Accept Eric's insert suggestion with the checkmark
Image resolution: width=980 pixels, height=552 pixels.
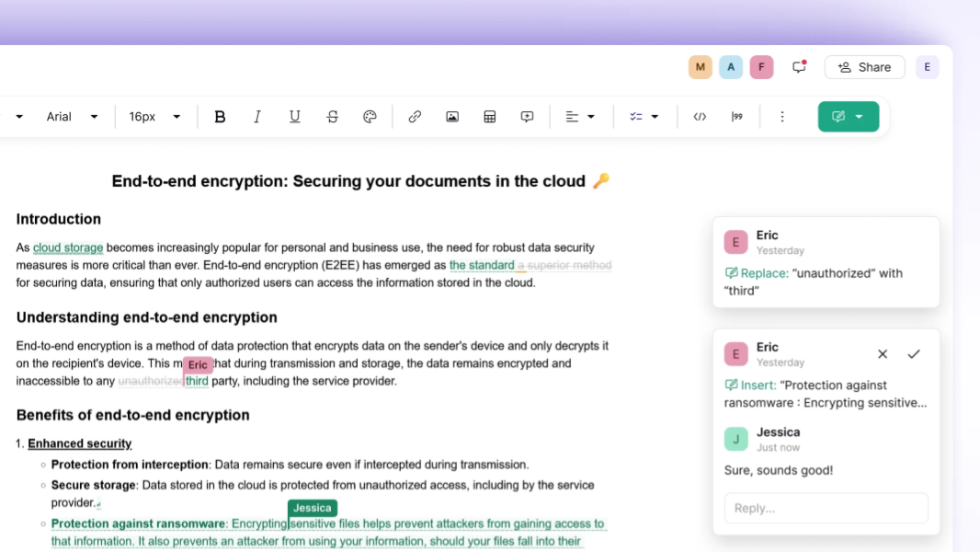click(914, 354)
